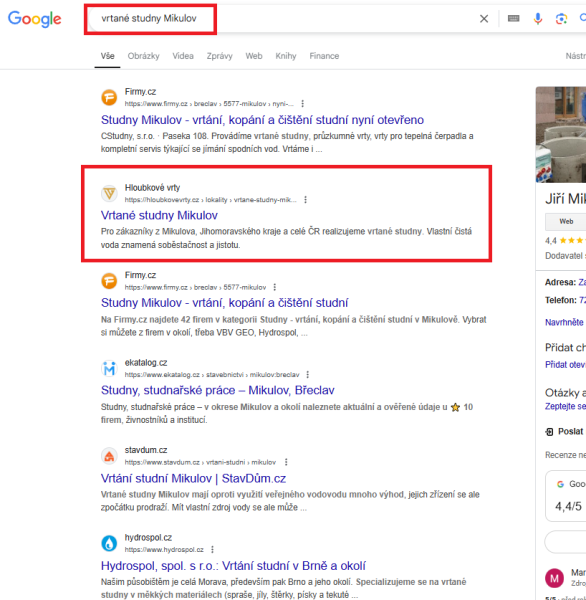This screenshot has width=586, height=600.
Task: Open three-dot menu for stavdum.cz result
Action: (286, 462)
